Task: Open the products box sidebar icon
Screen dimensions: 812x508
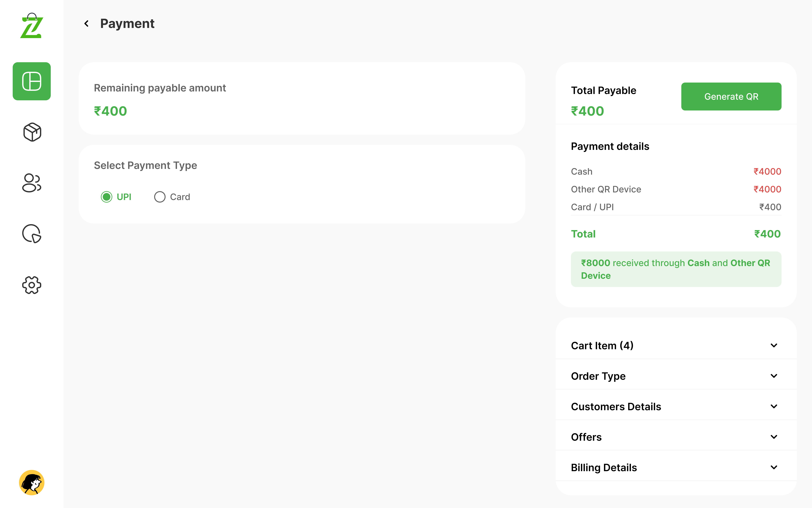Action: pos(32,132)
